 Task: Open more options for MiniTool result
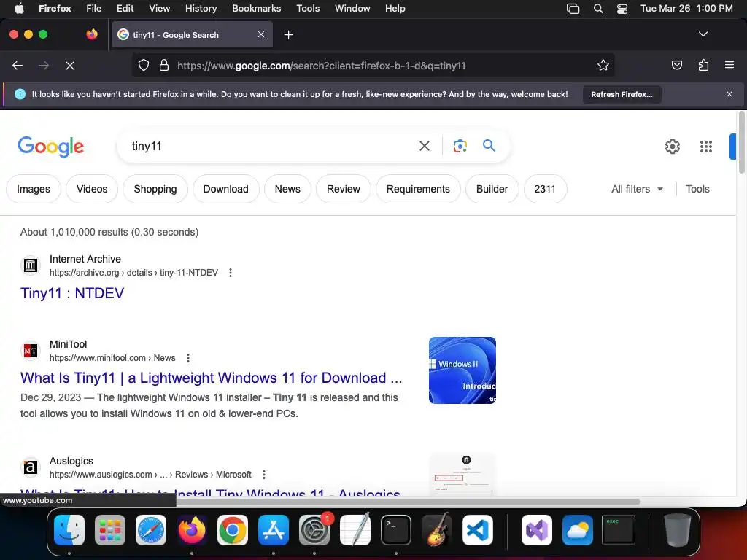(188, 357)
